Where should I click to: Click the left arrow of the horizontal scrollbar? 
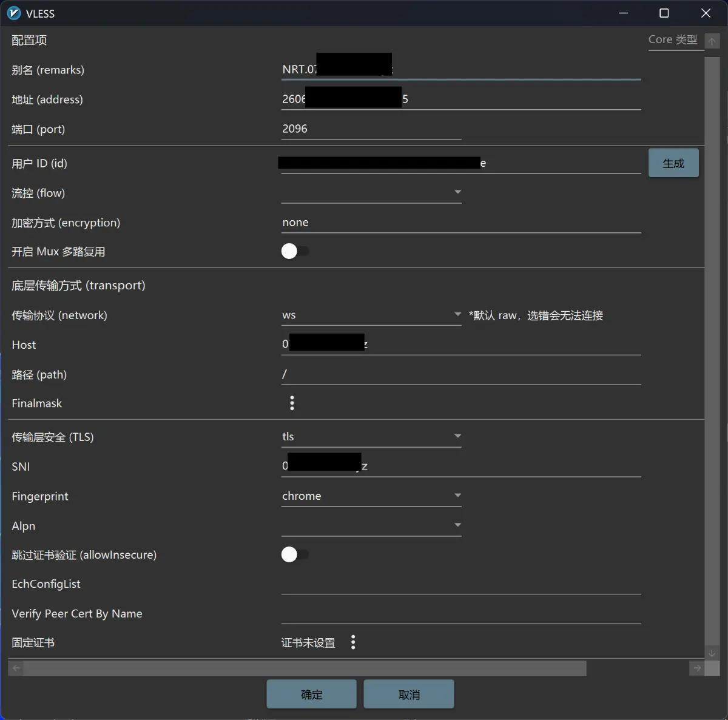(x=16, y=668)
